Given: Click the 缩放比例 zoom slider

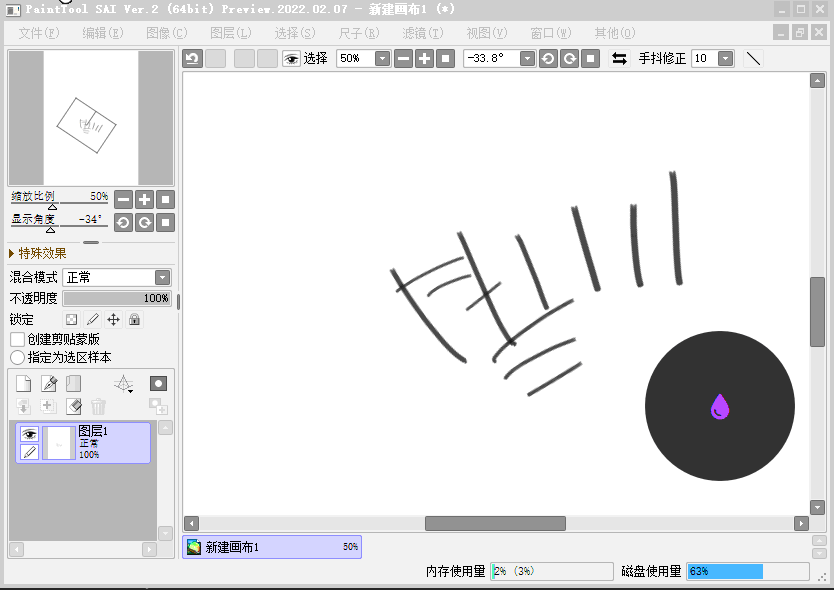Looking at the screenshot, I should 60,200.
